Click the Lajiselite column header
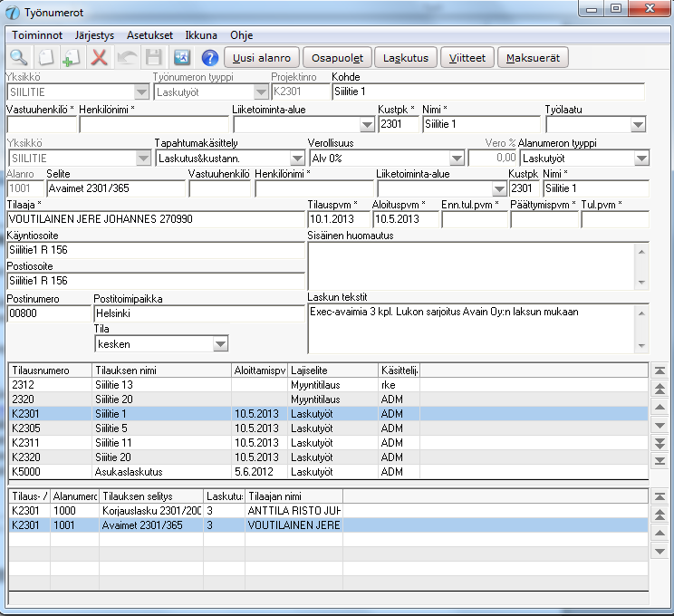The image size is (674, 616). coord(332,371)
